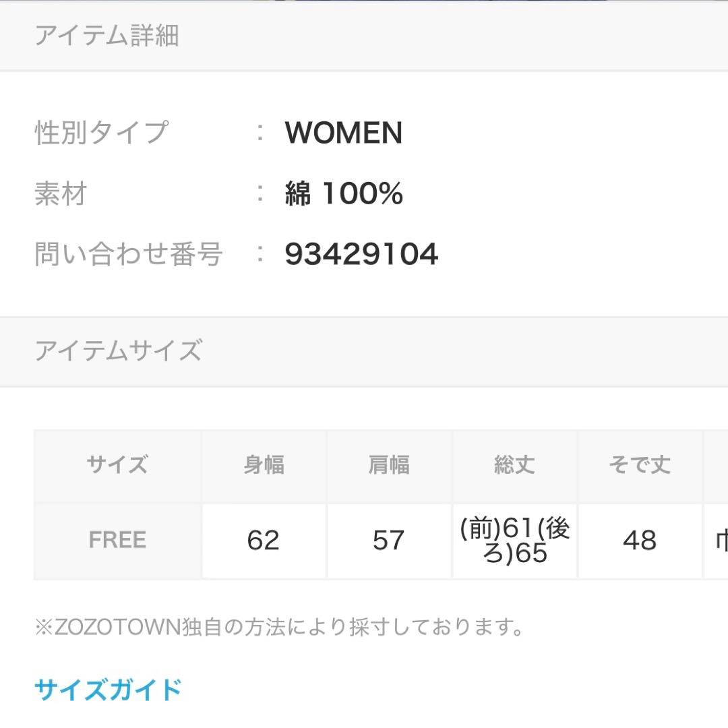The width and height of the screenshot is (728, 728).
Task: Click the ZOZOTOWN measurement note text
Action: pos(279,628)
